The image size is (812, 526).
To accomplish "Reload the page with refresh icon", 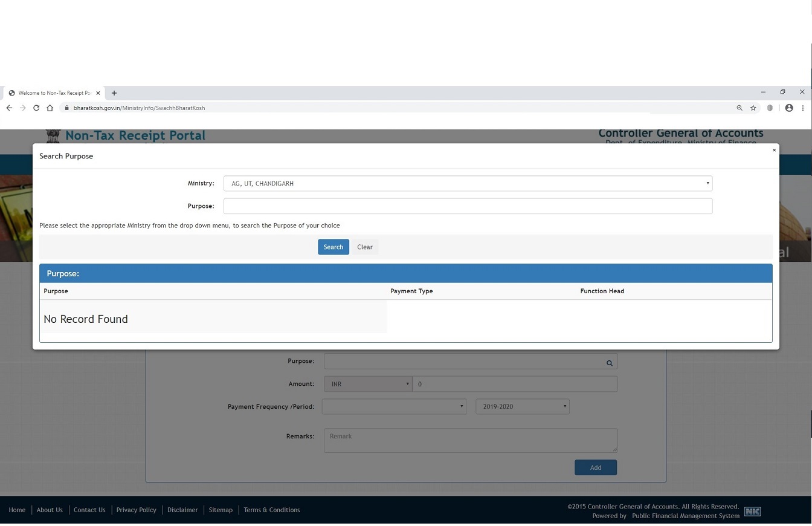I will 36,108.
